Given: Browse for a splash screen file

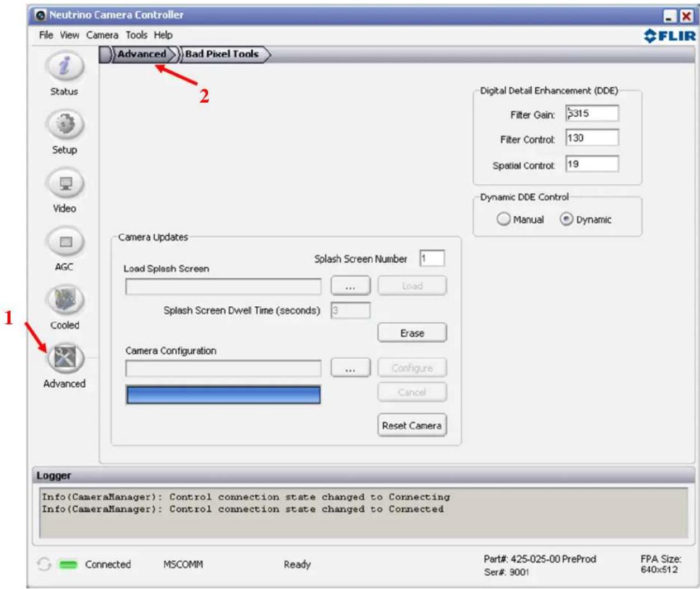Looking at the screenshot, I should tap(350, 286).
